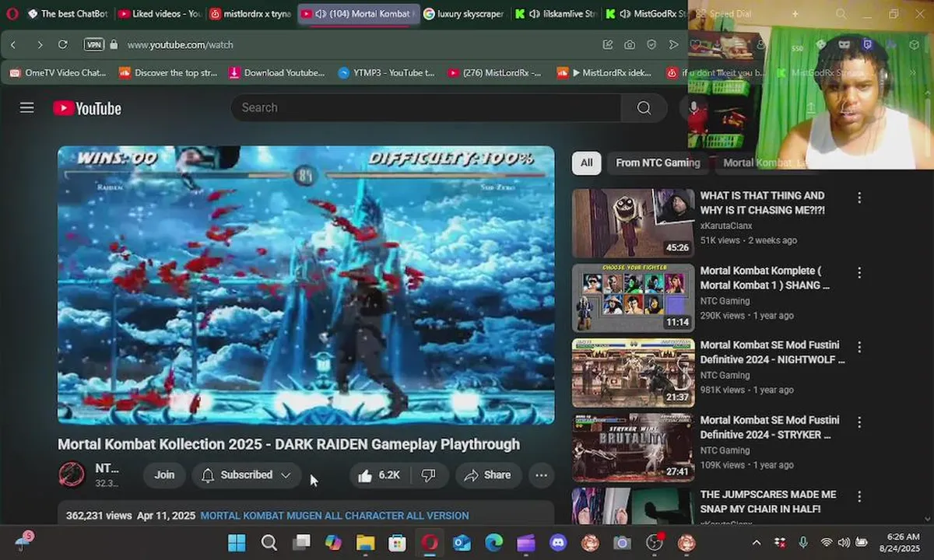Image resolution: width=934 pixels, height=560 pixels.
Task: Open the three-dot more actions under video
Action: (541, 475)
